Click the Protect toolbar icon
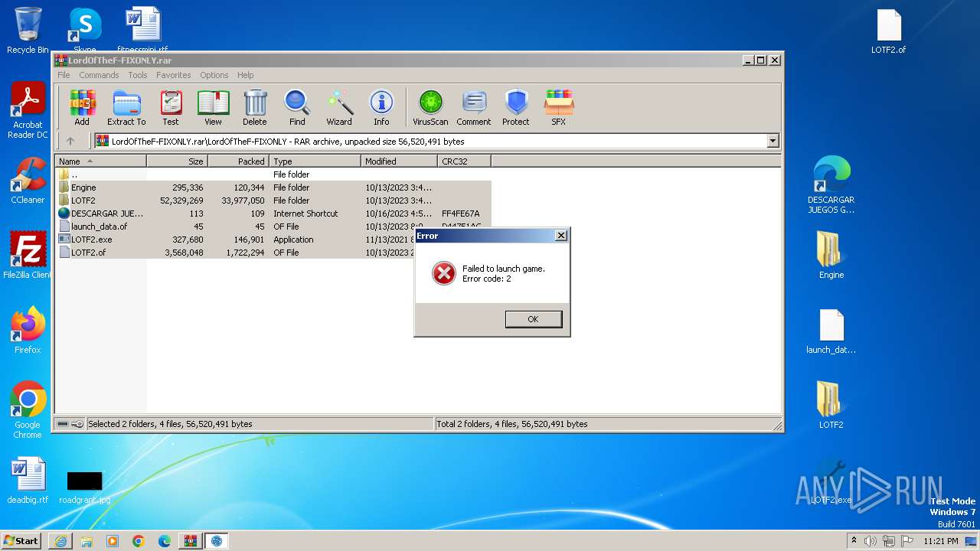Viewport: 980px width, 551px height. pyautogui.click(x=516, y=107)
